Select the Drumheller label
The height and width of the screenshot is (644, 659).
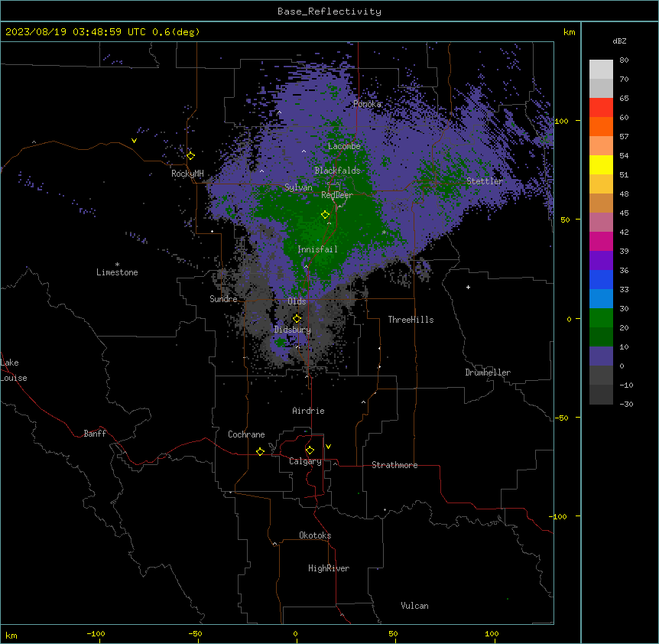click(488, 373)
